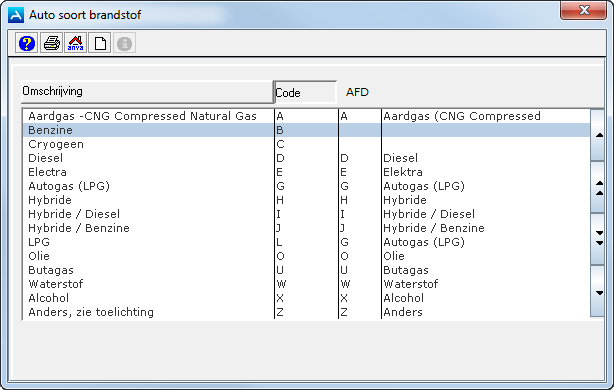Select Olie in the Omschrijving column
The height and width of the screenshot is (390, 614).
(39, 256)
